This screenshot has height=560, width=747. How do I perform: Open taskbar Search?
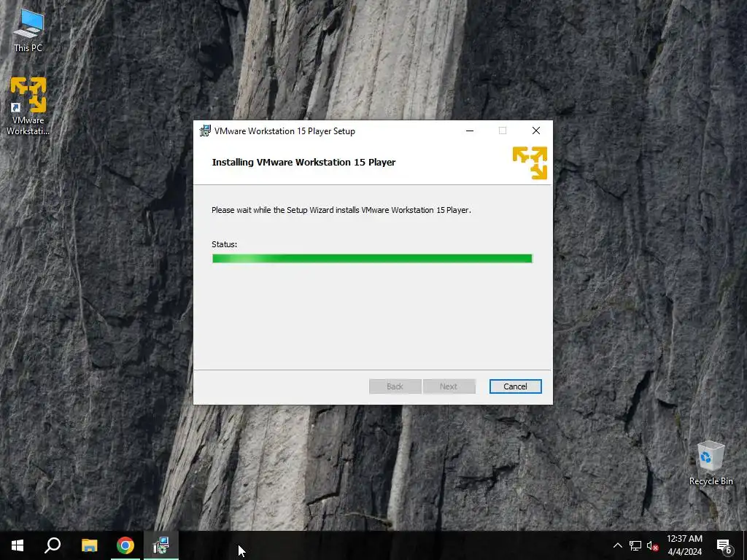[x=53, y=545]
